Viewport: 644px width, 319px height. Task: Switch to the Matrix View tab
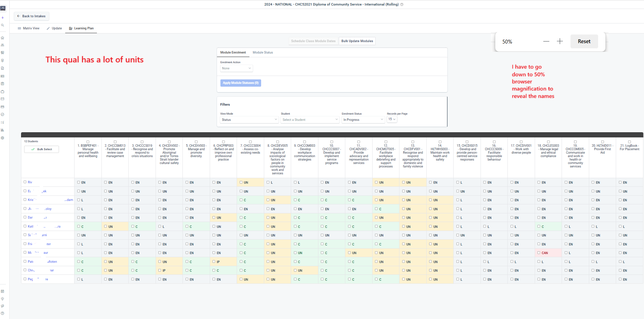coord(29,28)
